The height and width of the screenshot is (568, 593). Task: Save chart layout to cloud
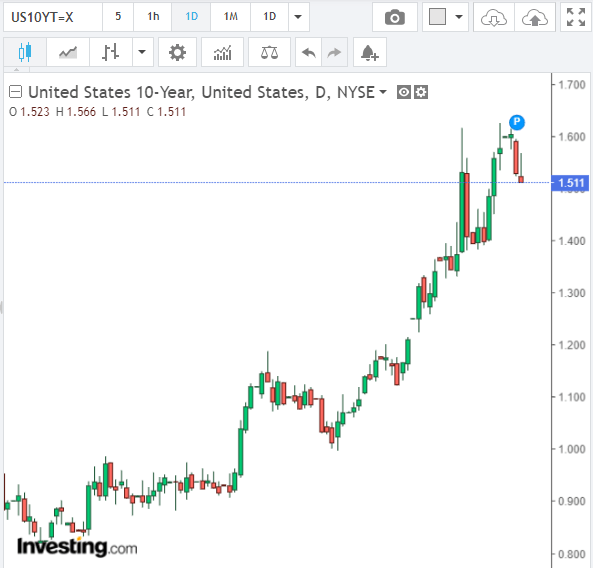click(534, 17)
